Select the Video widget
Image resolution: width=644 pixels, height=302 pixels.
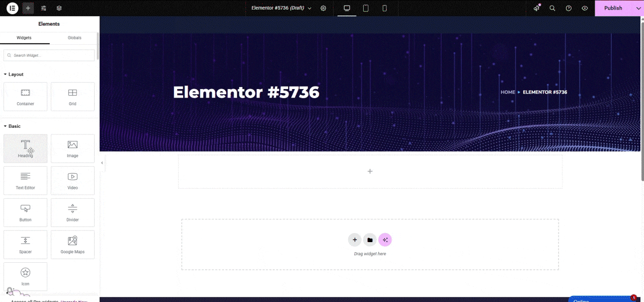(x=72, y=181)
